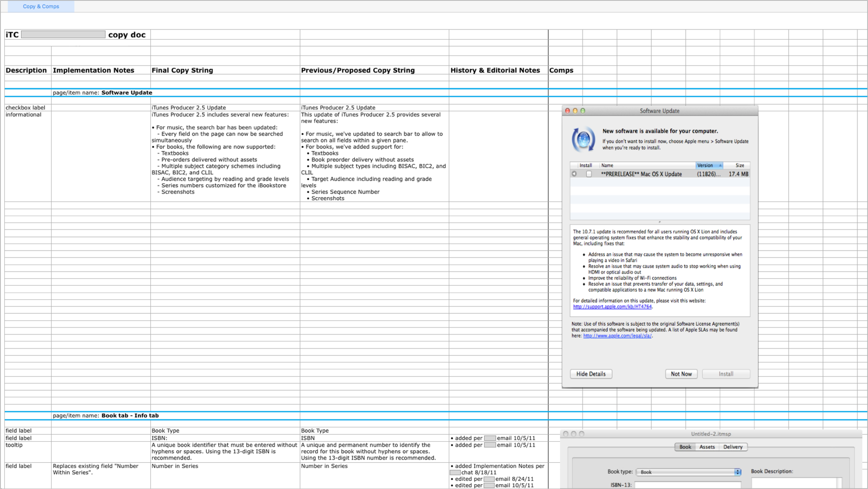Click the greyed Install button

point(726,374)
